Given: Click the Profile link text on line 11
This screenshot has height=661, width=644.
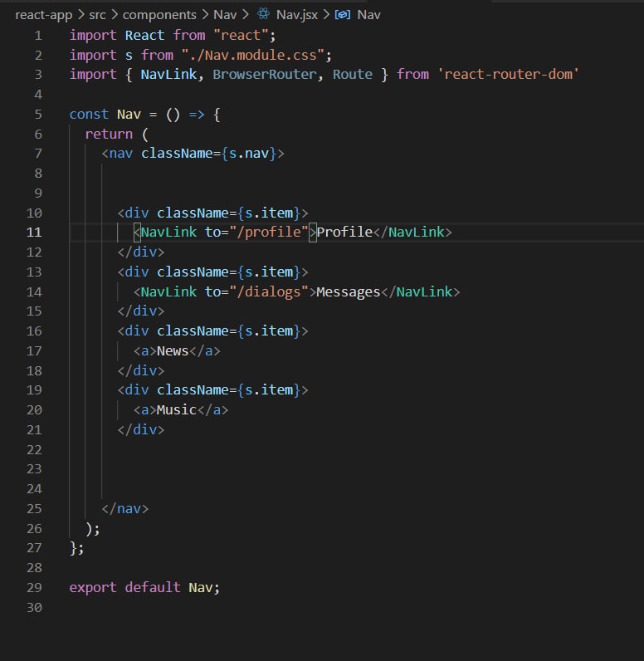Looking at the screenshot, I should [344, 232].
